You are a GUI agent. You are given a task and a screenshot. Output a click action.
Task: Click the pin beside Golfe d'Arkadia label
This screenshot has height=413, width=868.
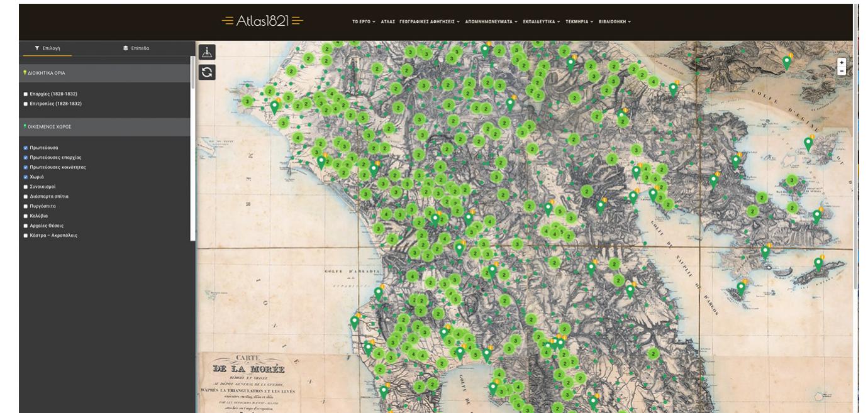pyautogui.click(x=378, y=294)
